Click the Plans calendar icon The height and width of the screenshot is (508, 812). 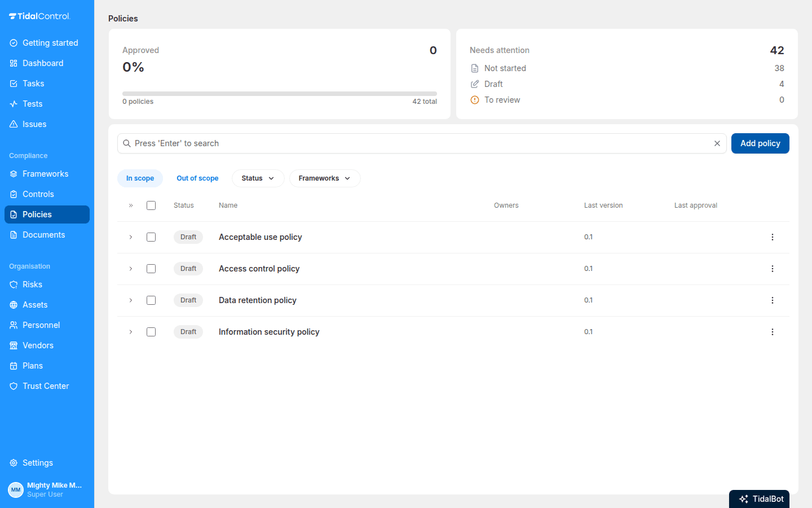pos(14,366)
